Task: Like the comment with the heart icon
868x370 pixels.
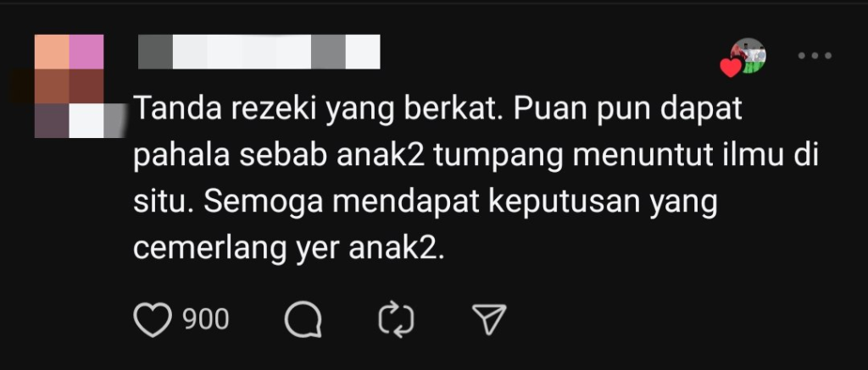Action: coord(153,320)
